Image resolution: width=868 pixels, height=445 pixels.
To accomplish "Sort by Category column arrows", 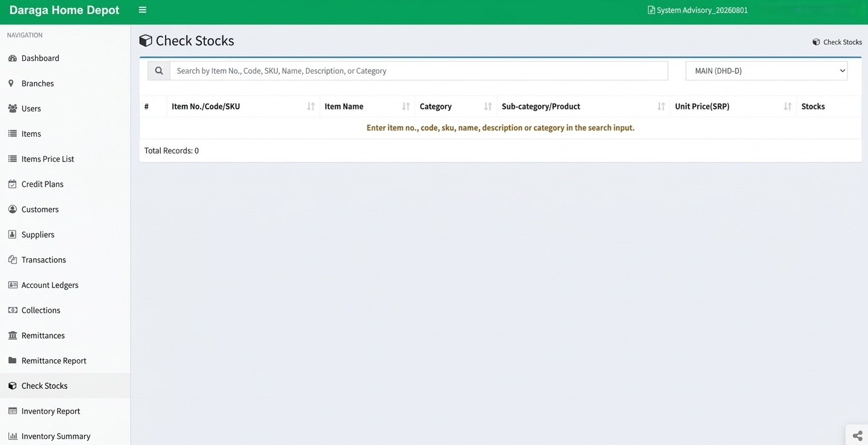I will [487, 106].
